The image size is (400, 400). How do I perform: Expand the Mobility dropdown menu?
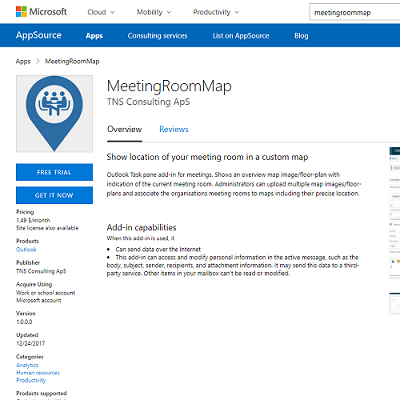(154, 12)
